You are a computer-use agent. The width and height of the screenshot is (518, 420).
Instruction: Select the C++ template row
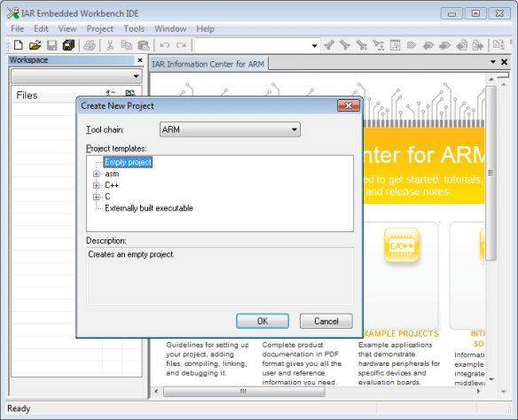click(x=112, y=185)
